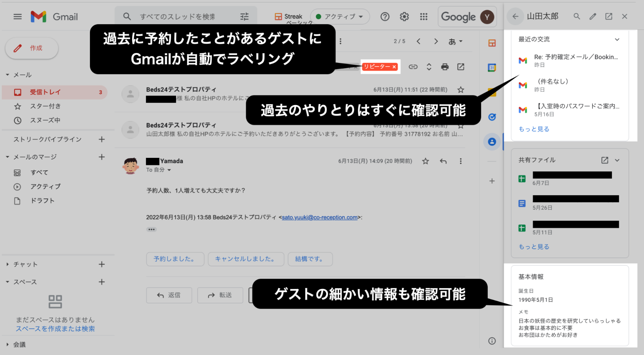Open Google Calendar in side panel

click(x=492, y=68)
